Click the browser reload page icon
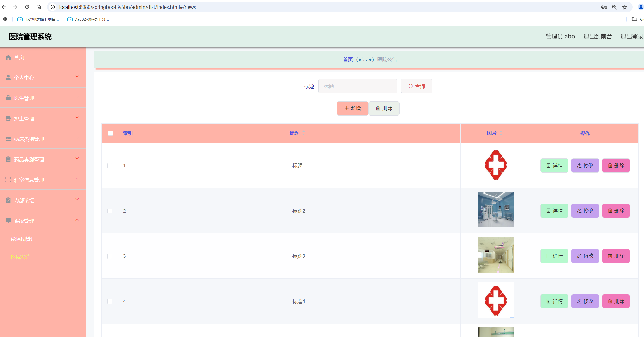The height and width of the screenshot is (337, 644). [x=27, y=7]
